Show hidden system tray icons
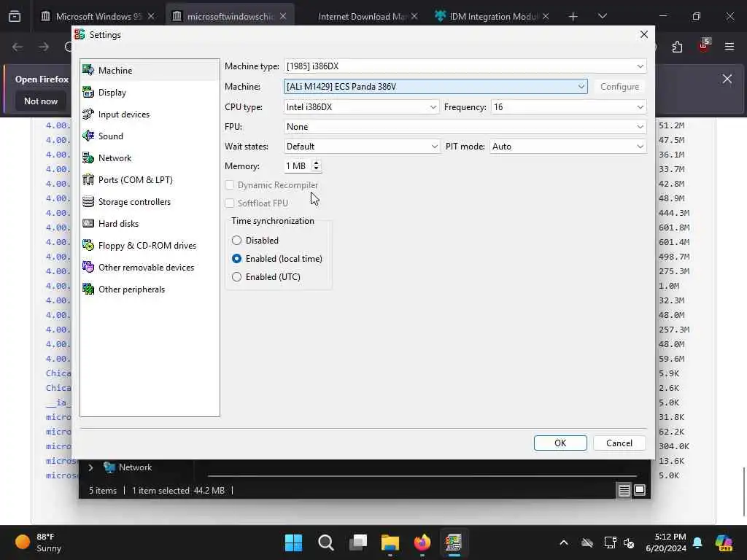This screenshot has height=560, width=747. tap(564, 542)
